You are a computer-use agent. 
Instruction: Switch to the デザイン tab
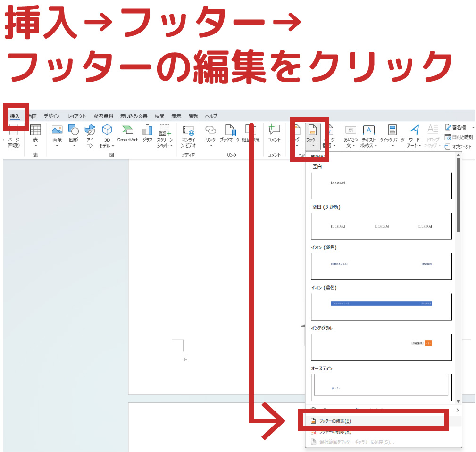coord(52,116)
